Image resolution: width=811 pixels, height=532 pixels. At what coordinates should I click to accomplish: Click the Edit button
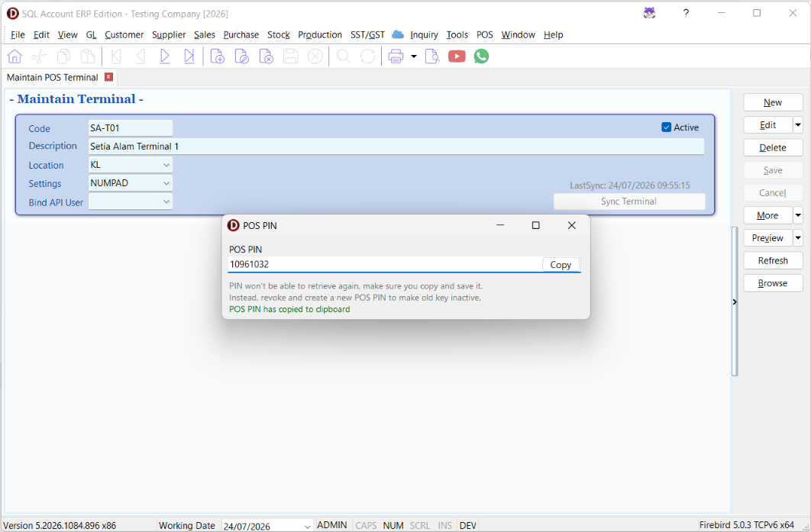coord(767,125)
